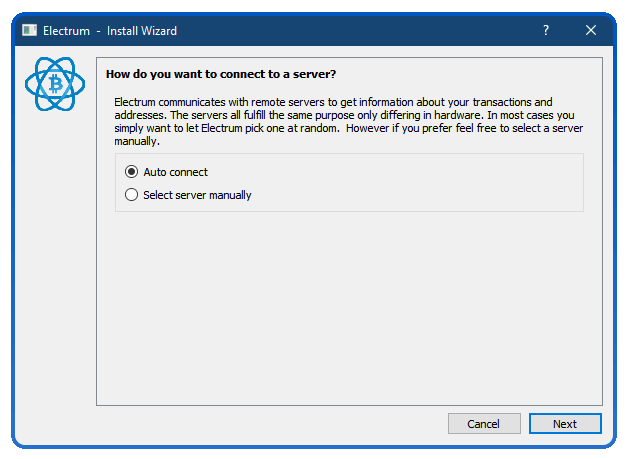Cancel the install wizard
The image size is (628, 459).
coord(484,424)
